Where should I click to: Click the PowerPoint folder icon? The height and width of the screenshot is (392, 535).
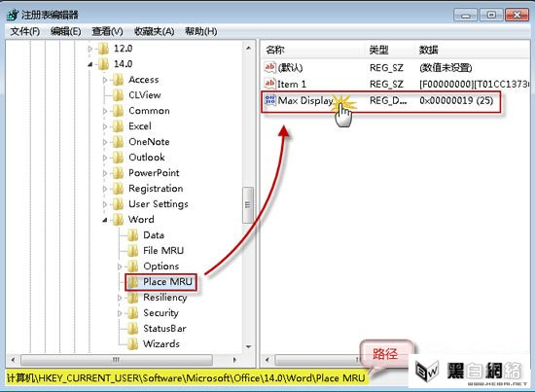[x=118, y=173]
